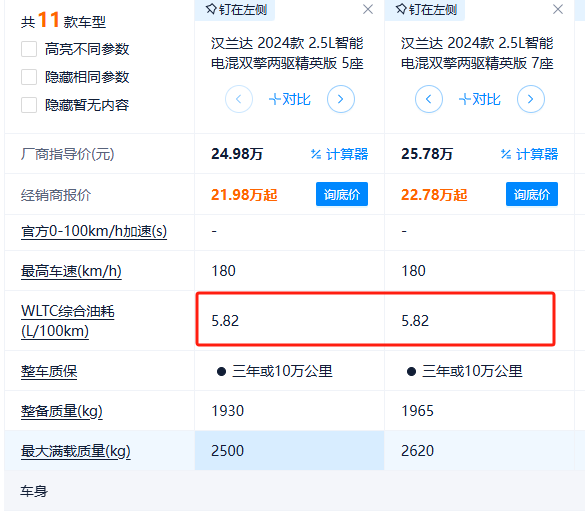Viewport: 585px width, 511px height.
Task: Go to previous model in 5座 column
Action: pos(239,99)
